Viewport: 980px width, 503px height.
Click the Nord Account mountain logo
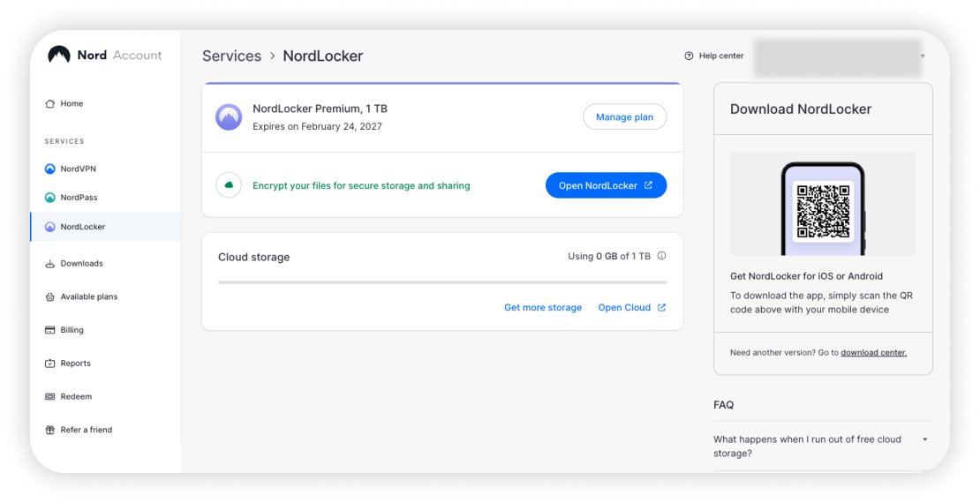59,55
